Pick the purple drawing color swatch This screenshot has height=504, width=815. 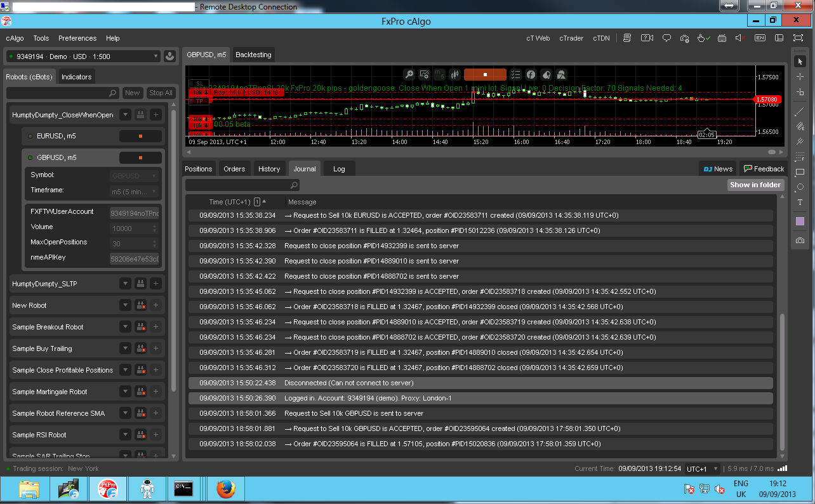800,222
